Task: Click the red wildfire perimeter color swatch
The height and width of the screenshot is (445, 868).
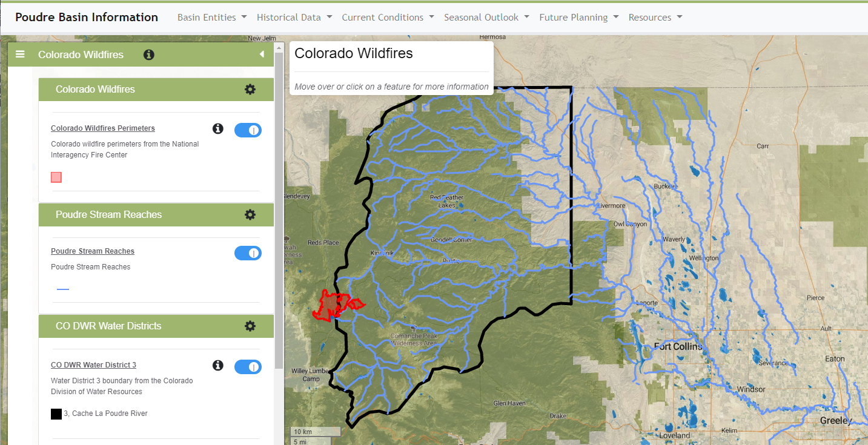Action: 56,177
